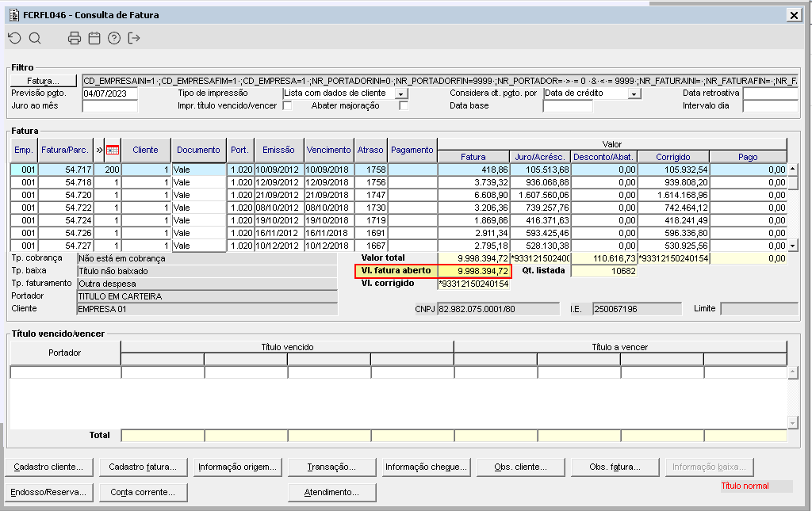Click the printer toolbar icon
Image resolution: width=812 pixels, height=511 pixels.
[x=75, y=38]
